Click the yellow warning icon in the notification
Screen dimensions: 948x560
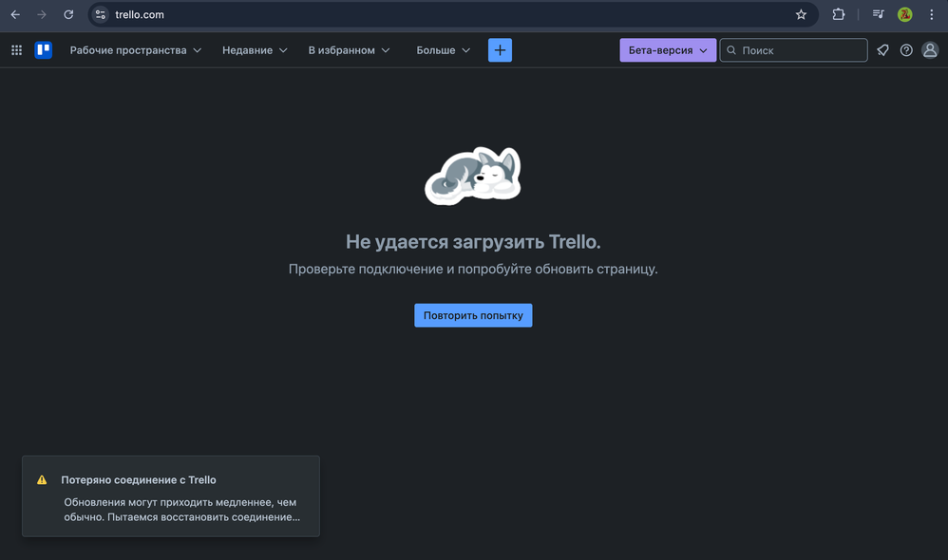[42, 479]
